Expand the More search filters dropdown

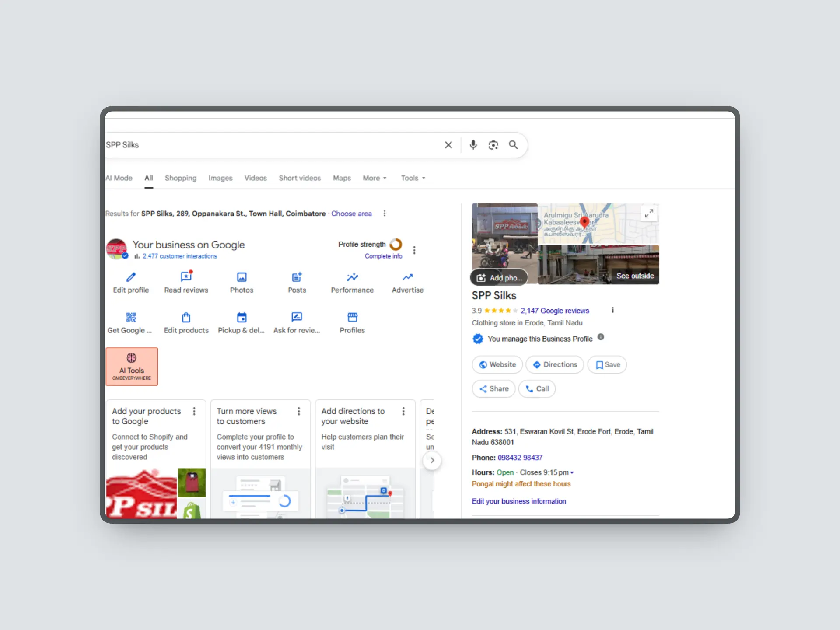tap(374, 178)
